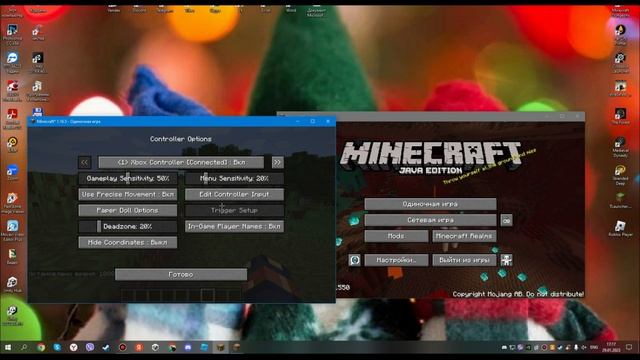Open Viber from the taskbar

[x=90, y=347]
